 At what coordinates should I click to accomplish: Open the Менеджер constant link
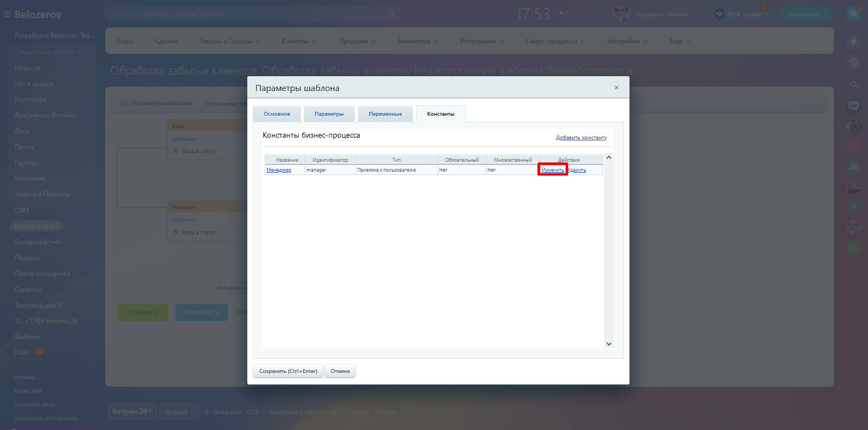point(279,170)
